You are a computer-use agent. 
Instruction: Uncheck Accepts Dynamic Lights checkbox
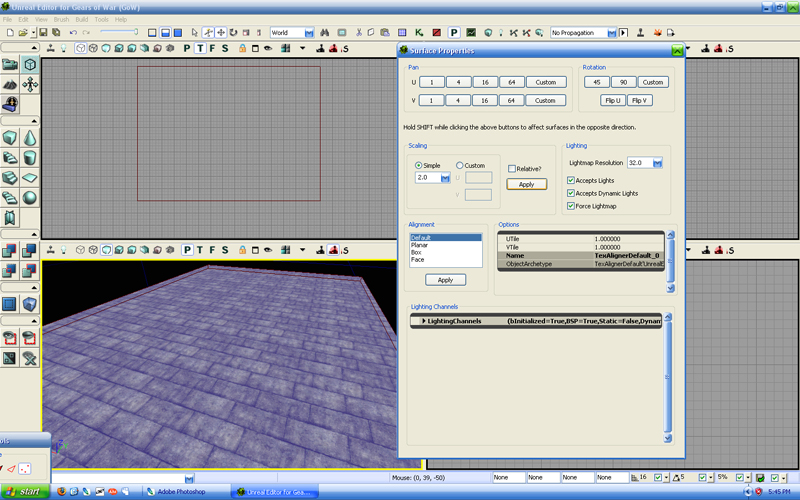(571, 193)
